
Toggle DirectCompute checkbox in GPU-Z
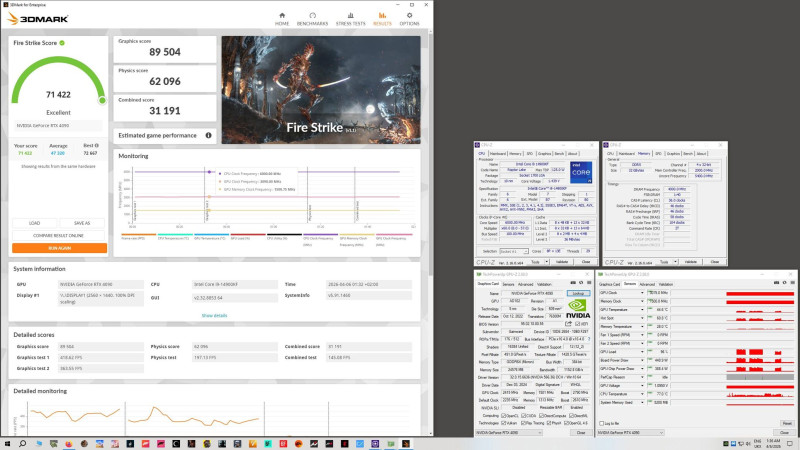541,415
